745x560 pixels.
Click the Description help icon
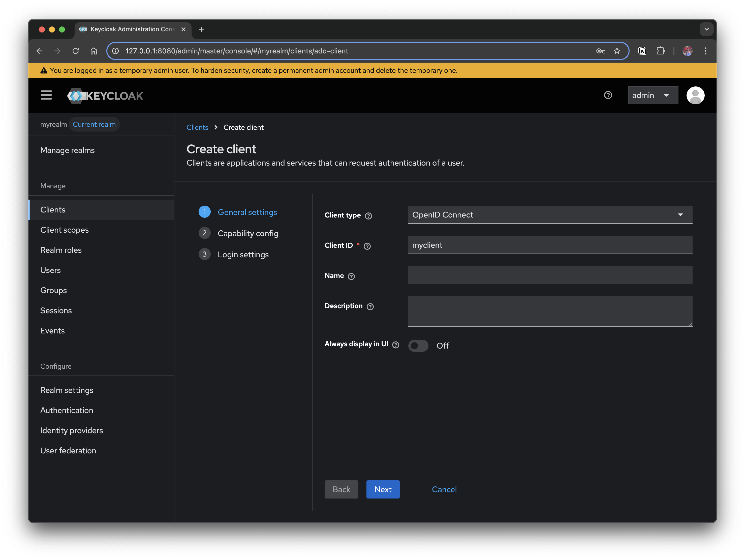[370, 306]
